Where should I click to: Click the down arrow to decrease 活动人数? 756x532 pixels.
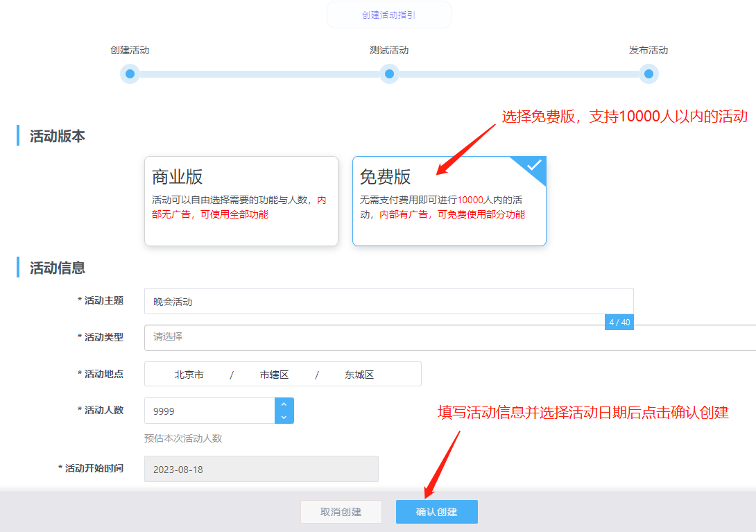click(284, 416)
